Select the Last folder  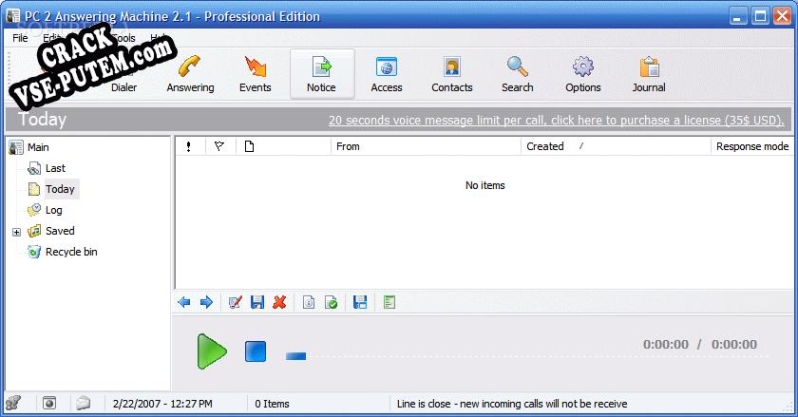55,168
